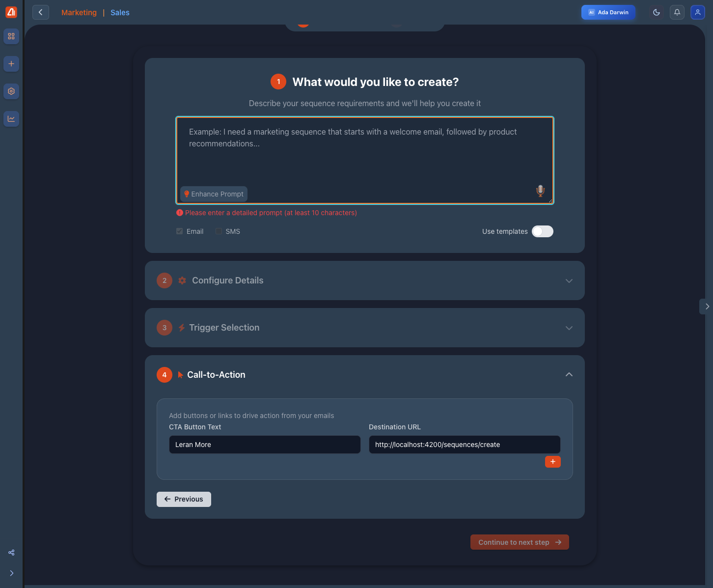The image size is (713, 588).
Task: Add another CTA with the plus button
Action: [x=553, y=462]
